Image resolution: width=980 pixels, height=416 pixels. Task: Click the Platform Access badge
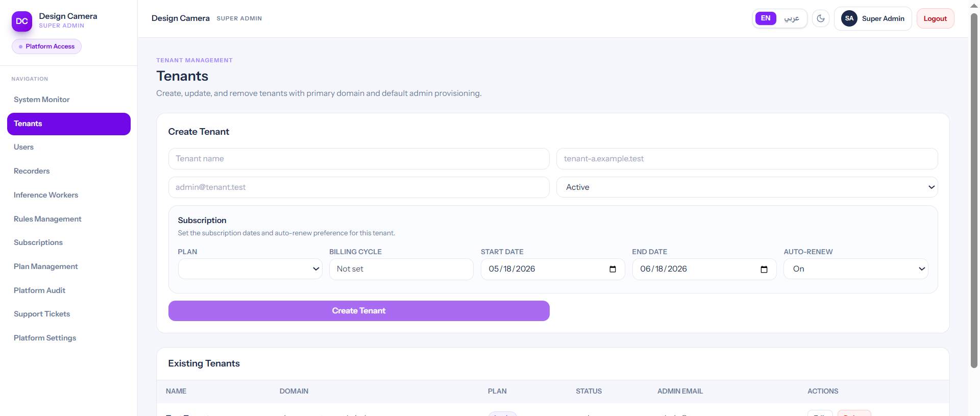click(46, 46)
